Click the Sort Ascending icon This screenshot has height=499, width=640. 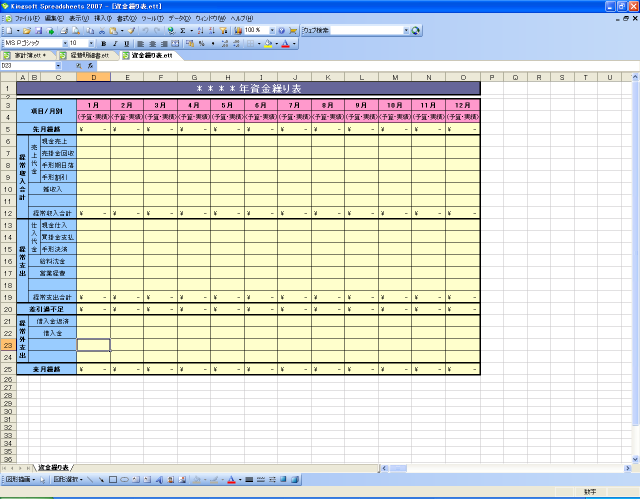pos(200,31)
